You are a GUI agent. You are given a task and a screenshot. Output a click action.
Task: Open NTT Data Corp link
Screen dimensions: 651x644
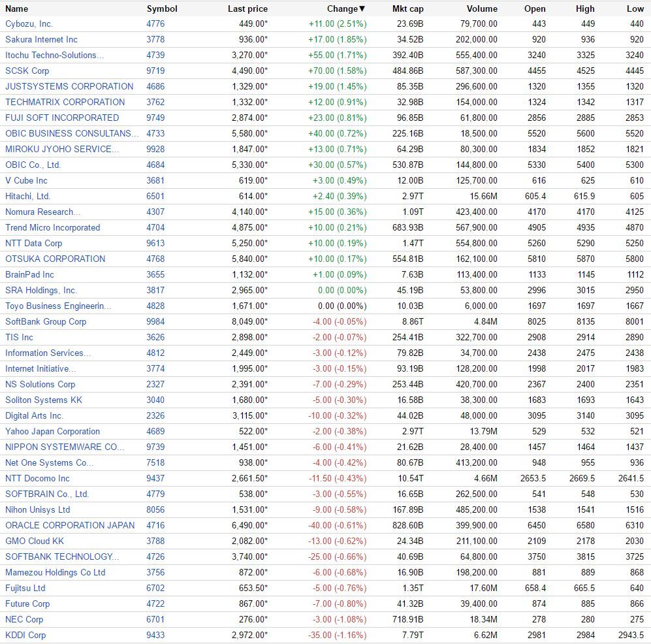click(x=34, y=244)
